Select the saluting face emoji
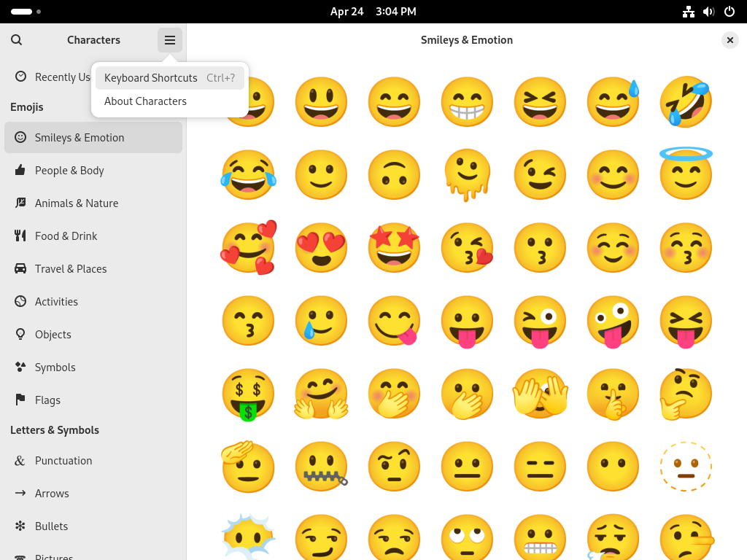The image size is (747, 560). [x=248, y=466]
